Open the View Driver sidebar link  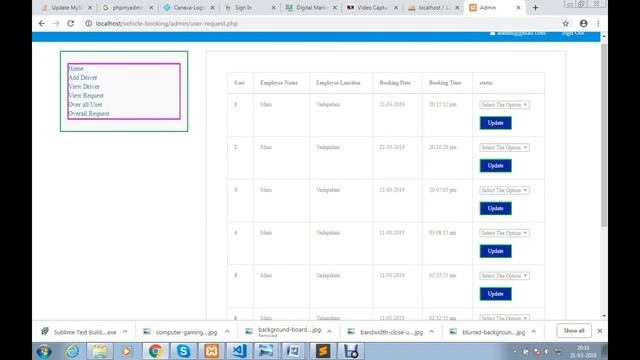(84, 87)
